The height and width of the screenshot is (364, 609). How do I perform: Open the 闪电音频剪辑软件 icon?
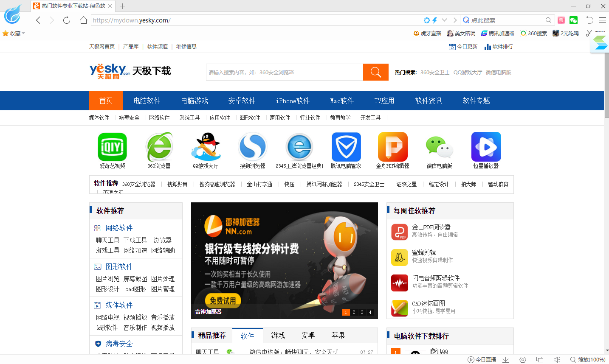[x=400, y=283]
